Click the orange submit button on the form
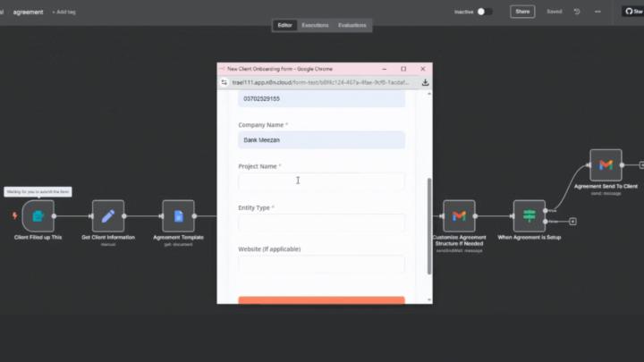This screenshot has width=644, height=362. [321, 300]
